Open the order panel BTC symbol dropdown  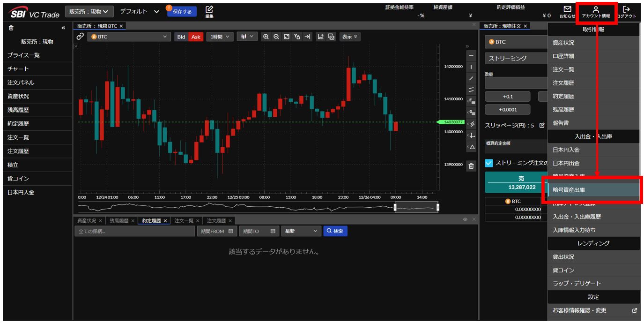coord(516,42)
